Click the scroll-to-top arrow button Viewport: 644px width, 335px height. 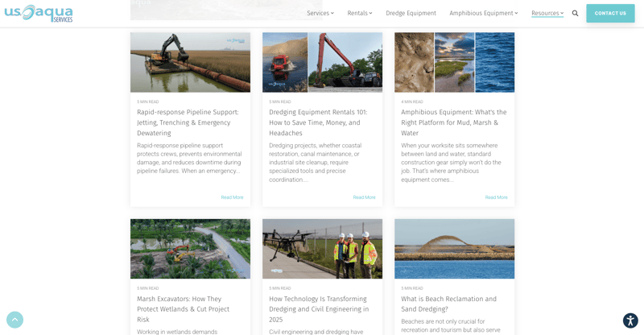click(14, 320)
